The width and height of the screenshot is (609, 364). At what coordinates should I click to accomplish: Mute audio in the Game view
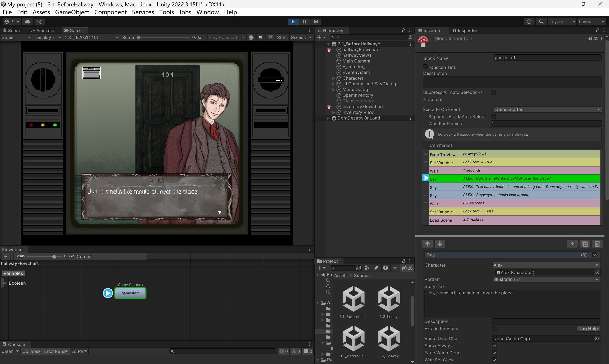[261, 37]
